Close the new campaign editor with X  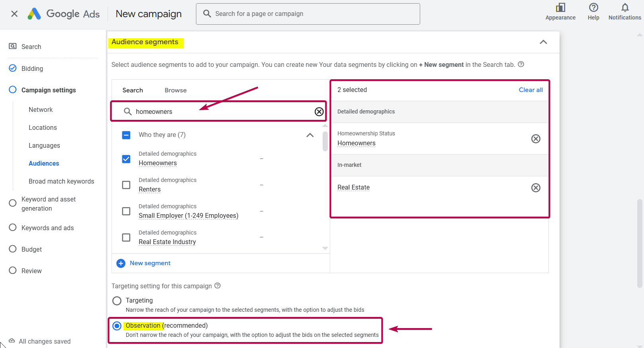14,14
